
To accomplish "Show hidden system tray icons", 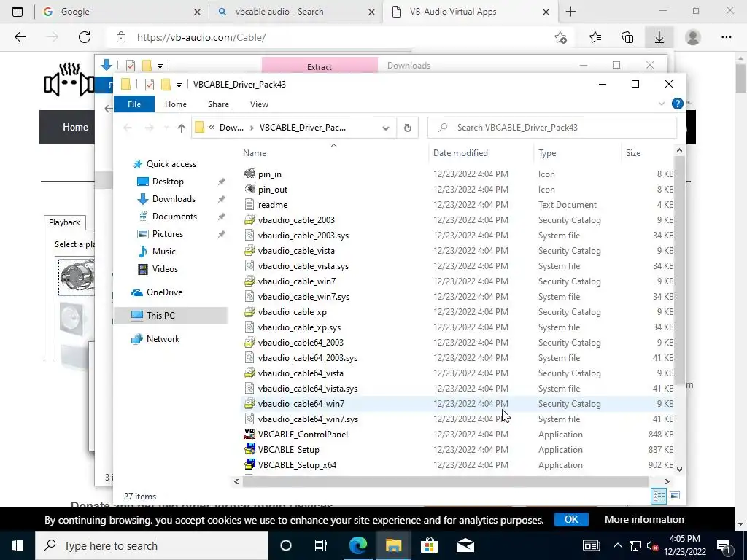I will [617, 545].
